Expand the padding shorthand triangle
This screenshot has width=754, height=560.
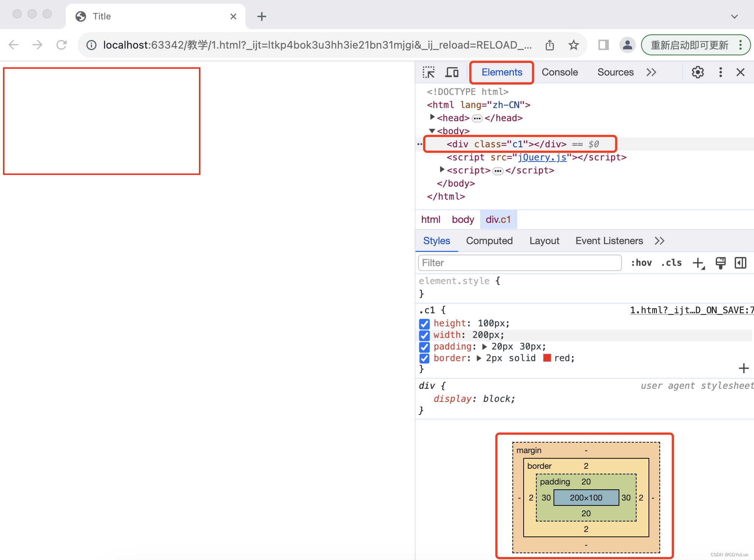[485, 347]
